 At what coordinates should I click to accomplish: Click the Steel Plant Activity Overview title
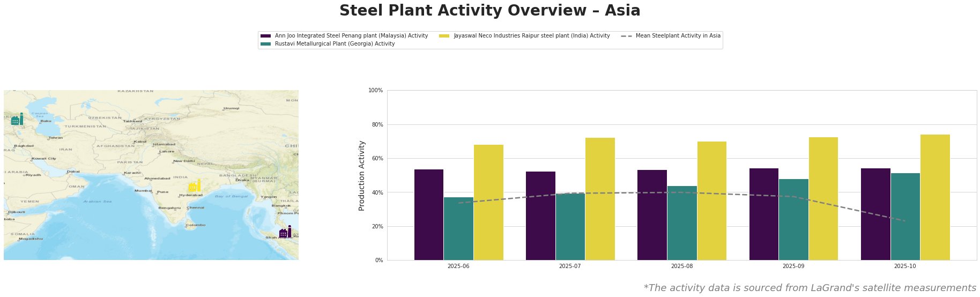click(x=489, y=11)
